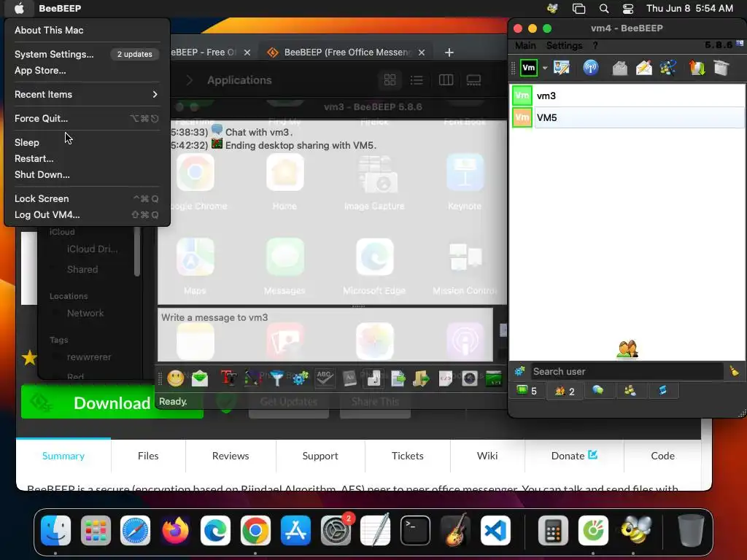Select Lock Screen menu entry
747x560 pixels.
87,198
